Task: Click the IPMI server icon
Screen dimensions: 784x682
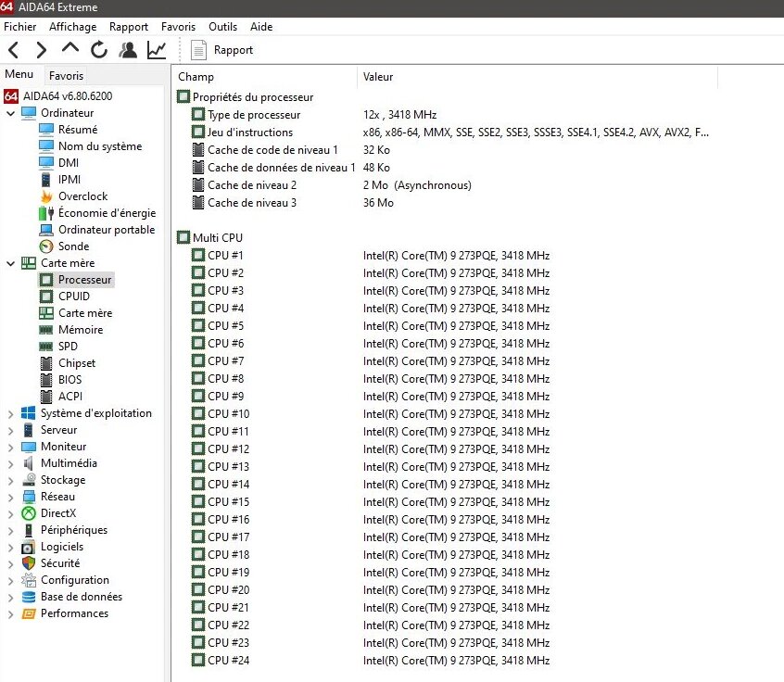Action: click(x=46, y=180)
